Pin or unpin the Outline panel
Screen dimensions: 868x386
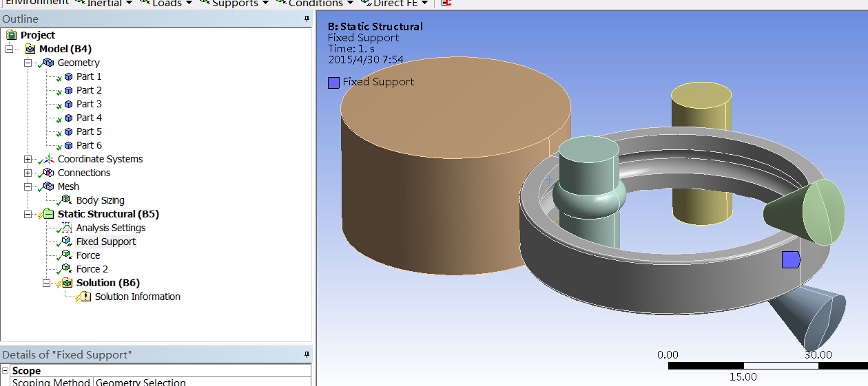click(307, 19)
